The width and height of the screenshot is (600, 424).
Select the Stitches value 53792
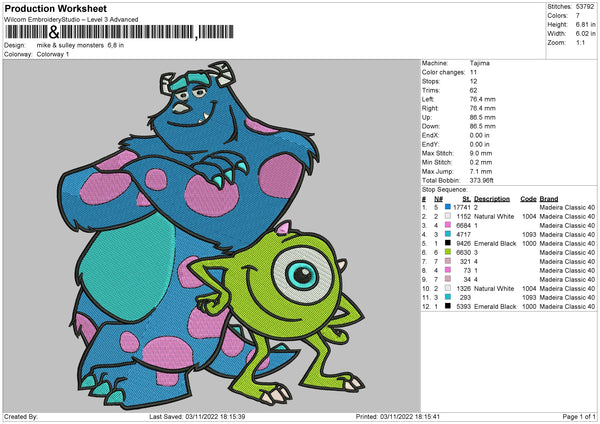pyautogui.click(x=585, y=7)
